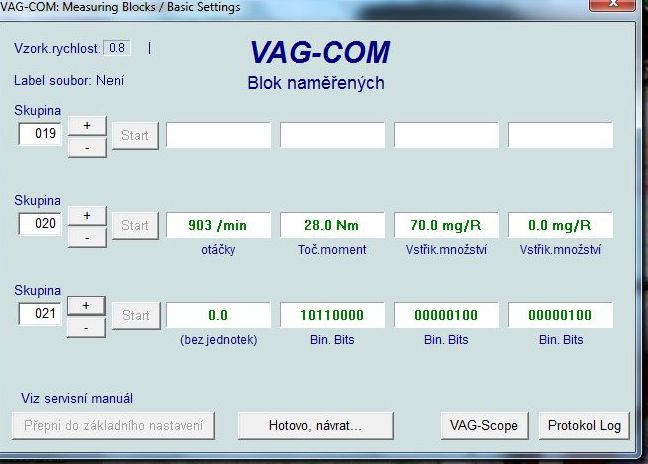Increment group 019 with plus button
Image resolution: width=648 pixels, height=464 pixels.
(x=87, y=126)
